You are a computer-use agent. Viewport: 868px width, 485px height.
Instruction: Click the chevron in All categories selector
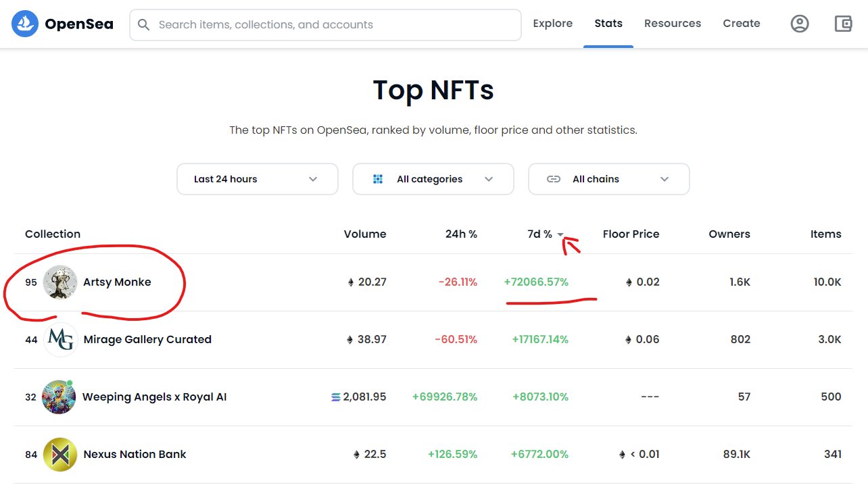(x=489, y=179)
